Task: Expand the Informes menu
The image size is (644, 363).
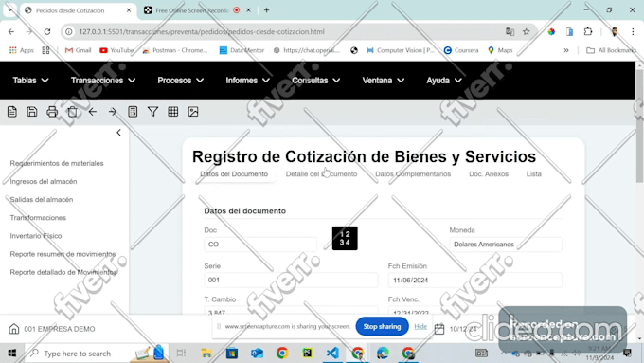Action: click(x=248, y=81)
